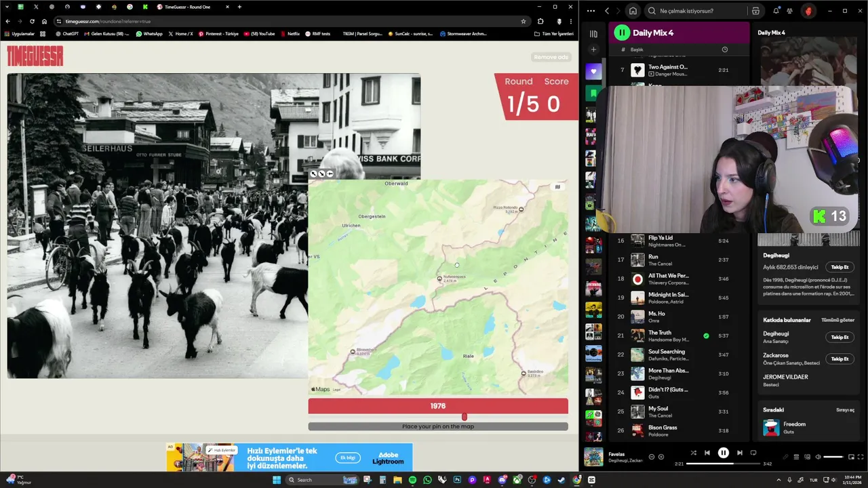868x488 pixels.
Task: Toggle shuffle in Spotify player
Action: tap(693, 453)
